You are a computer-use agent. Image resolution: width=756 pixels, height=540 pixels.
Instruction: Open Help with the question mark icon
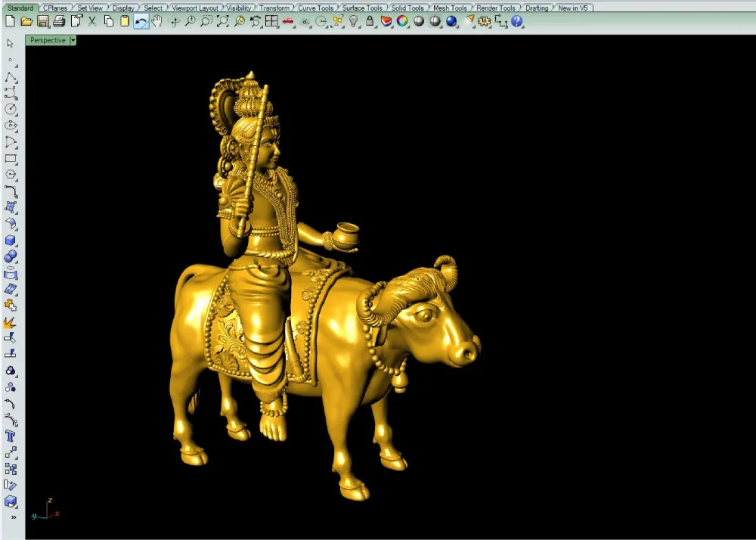pyautogui.click(x=517, y=21)
